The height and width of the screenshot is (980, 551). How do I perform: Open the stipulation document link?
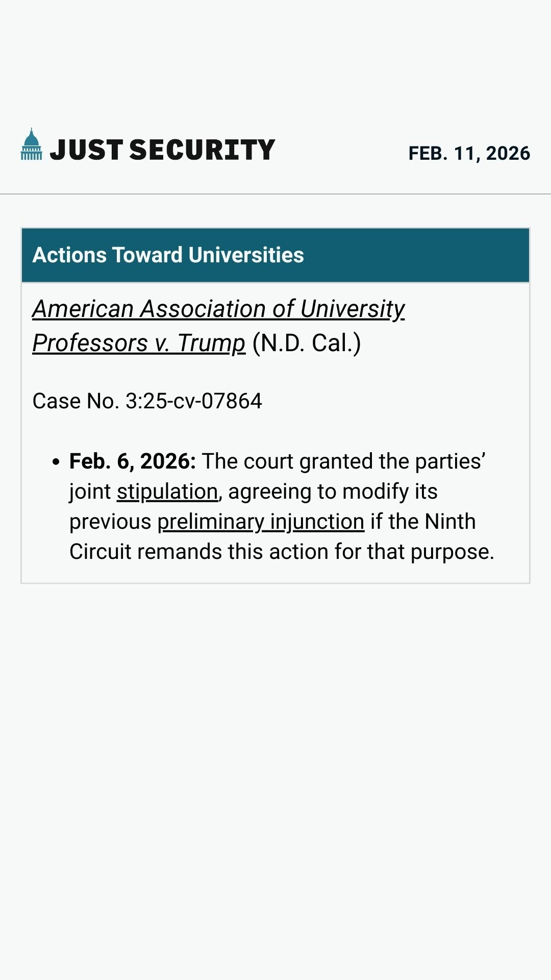point(167,492)
